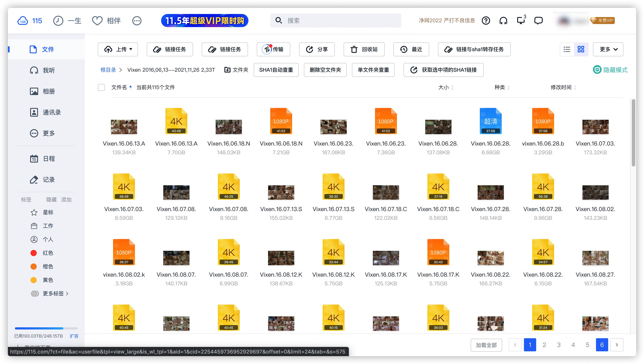The width and height of the screenshot is (644, 364).
Task: Sort by 种类 column
Action: click(x=502, y=87)
